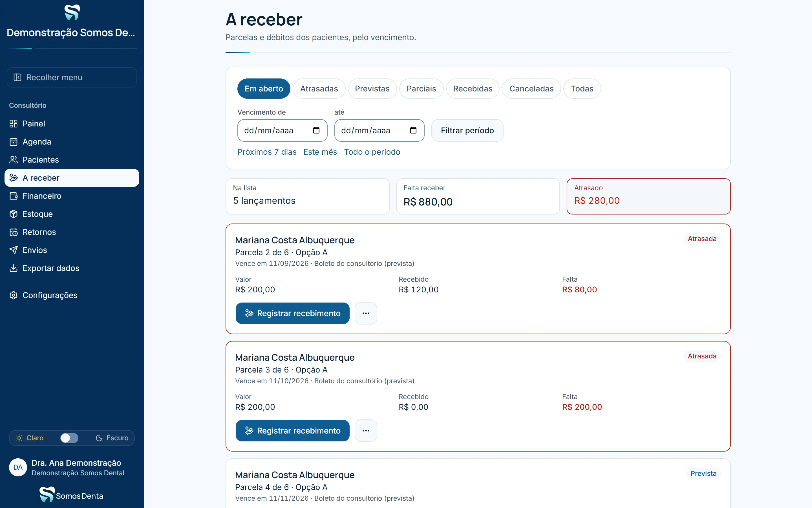Click the Falta receber R$ 880,00 card
The height and width of the screenshot is (508, 812).
click(478, 196)
